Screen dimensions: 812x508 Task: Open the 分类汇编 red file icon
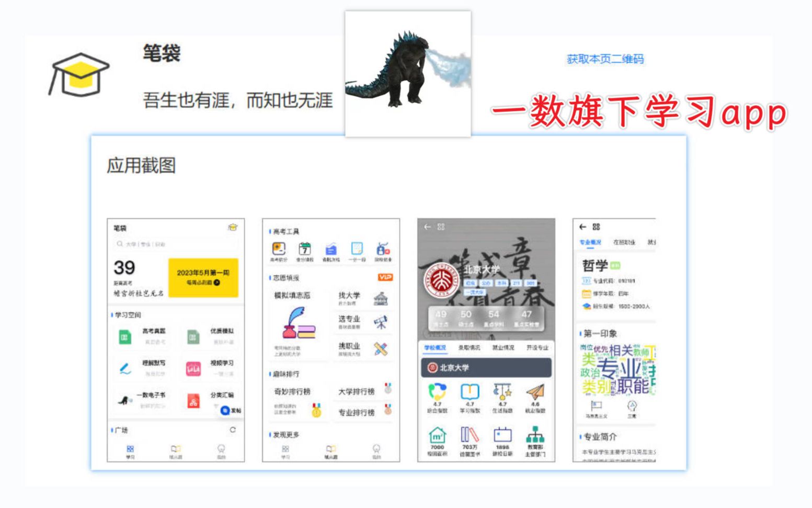[x=193, y=401]
